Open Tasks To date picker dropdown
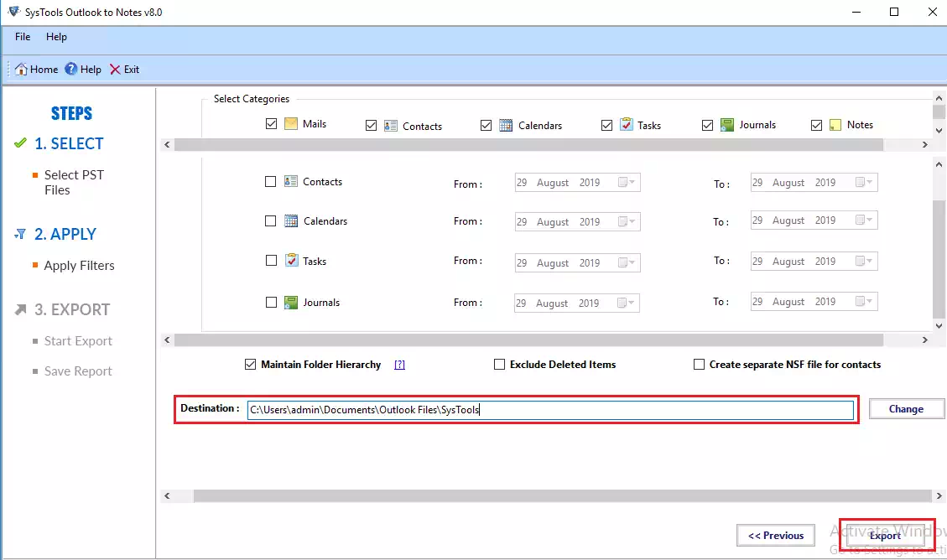 (x=864, y=261)
